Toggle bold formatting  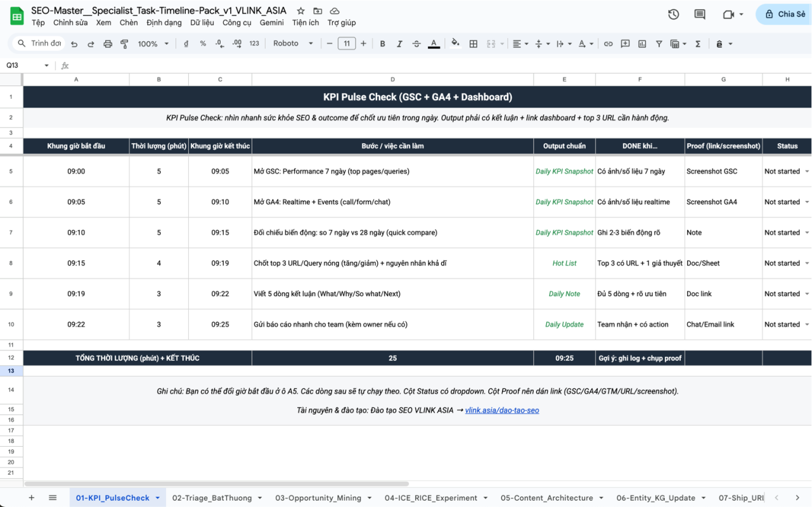click(x=382, y=44)
